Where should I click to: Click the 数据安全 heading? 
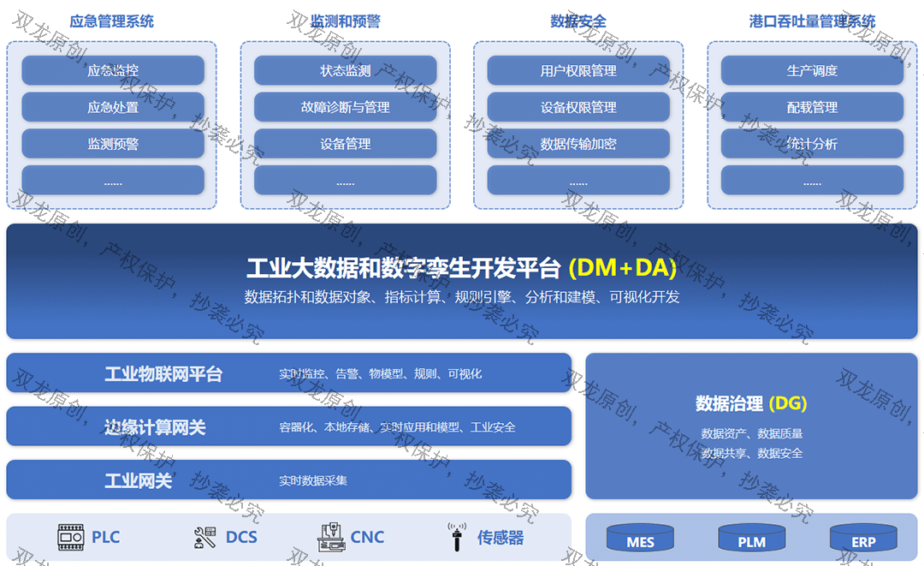578,21
